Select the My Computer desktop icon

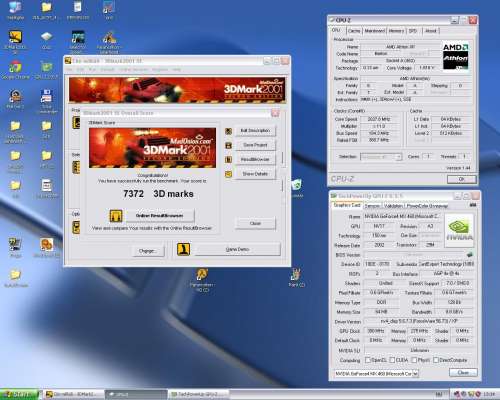[15, 10]
